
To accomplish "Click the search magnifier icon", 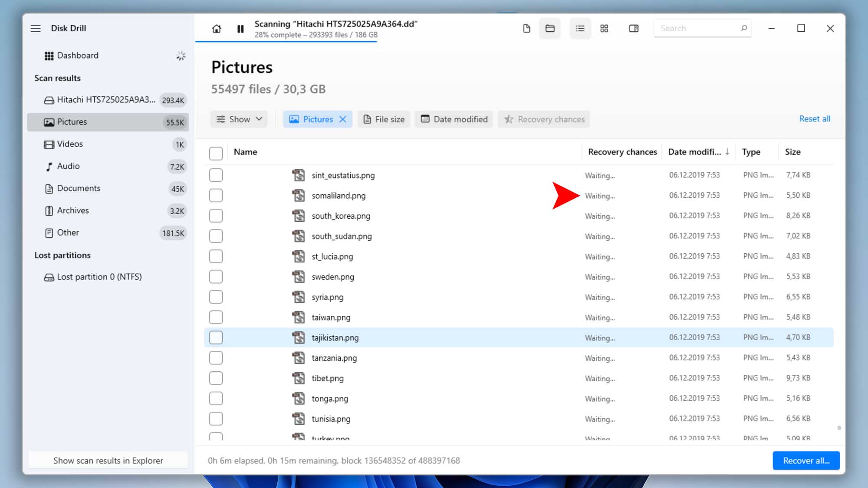I will (x=744, y=28).
